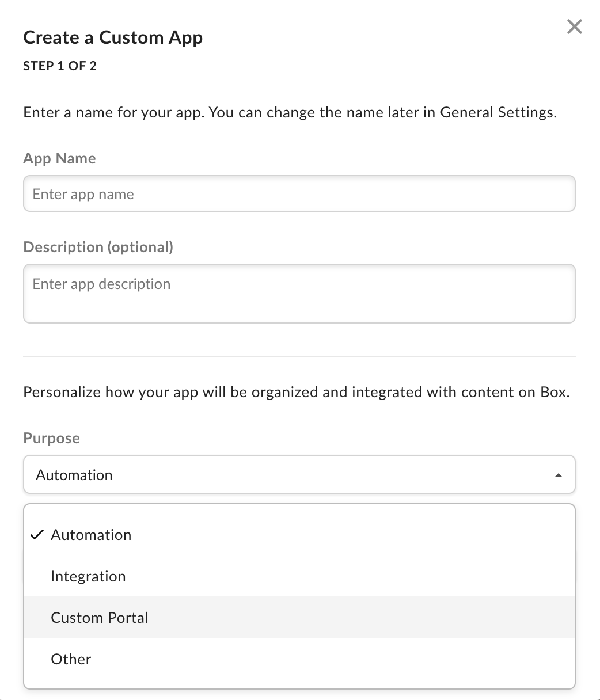Image resolution: width=600 pixels, height=700 pixels.
Task: Select Integration as the app purpose
Action: click(x=88, y=576)
